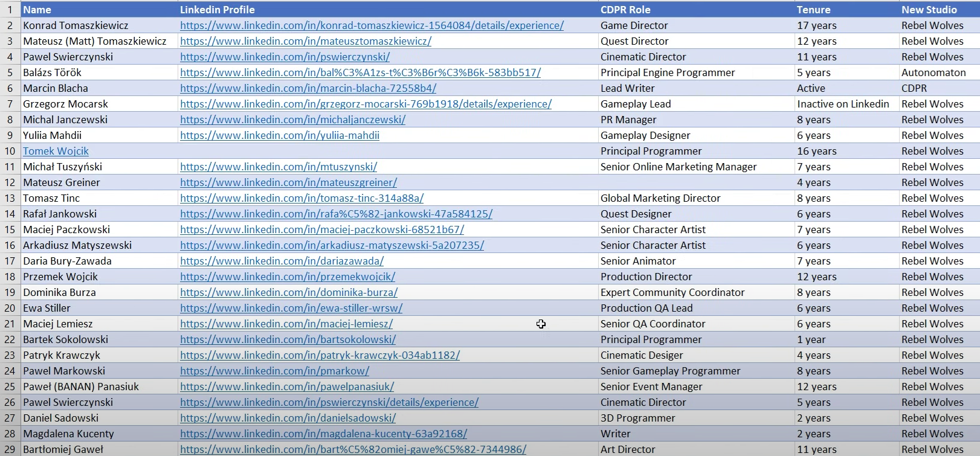Image resolution: width=980 pixels, height=456 pixels.
Task: Open mateuszgreiner LinkedIn link
Action: 288,182
